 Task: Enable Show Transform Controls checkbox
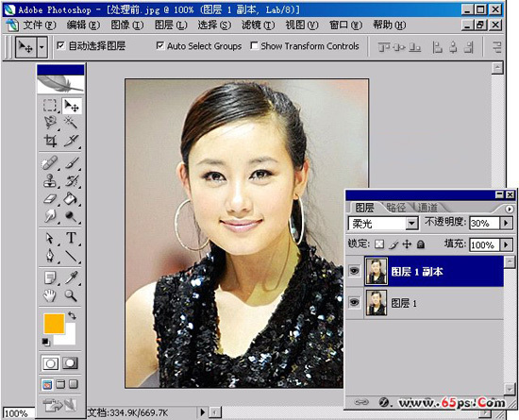[x=254, y=45]
